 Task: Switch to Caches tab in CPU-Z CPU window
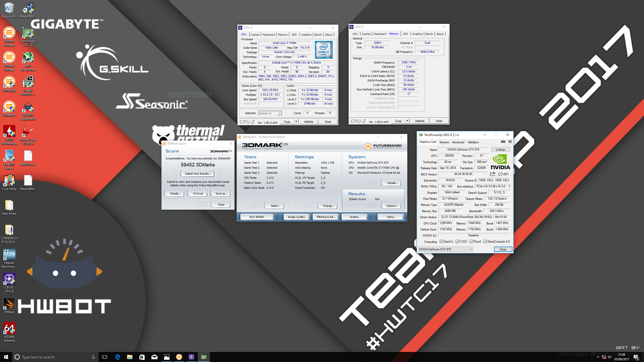coord(255,35)
